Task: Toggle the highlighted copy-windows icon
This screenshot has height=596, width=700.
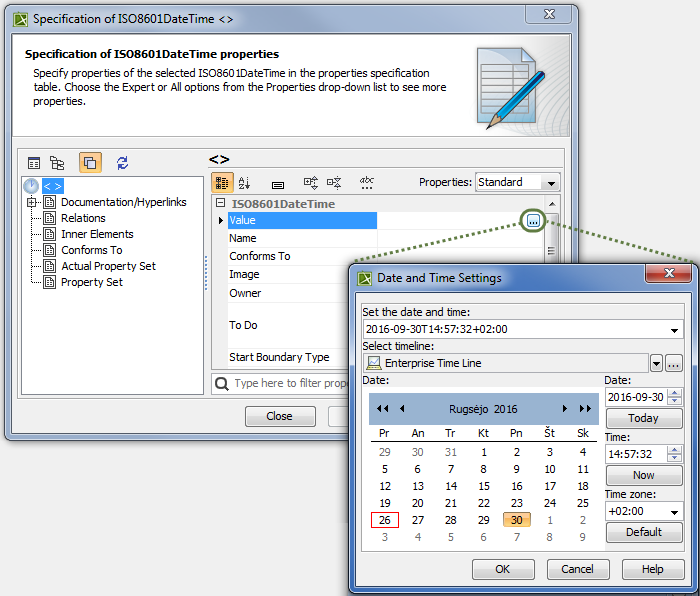Action: coord(90,163)
